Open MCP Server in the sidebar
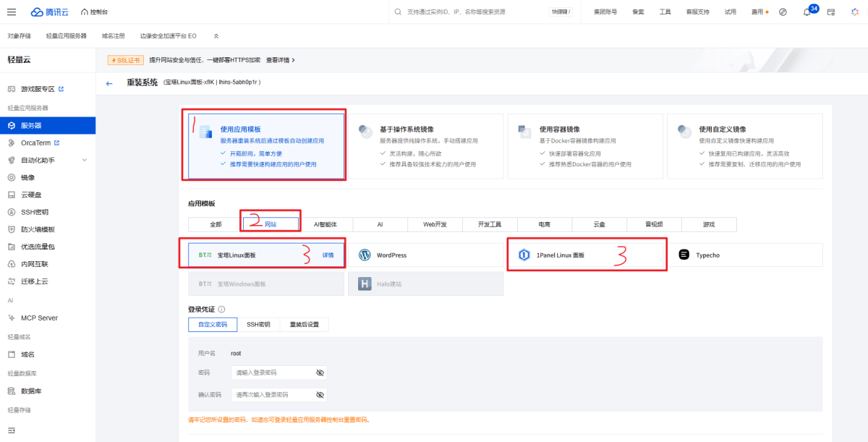The image size is (868, 442). pos(39,318)
